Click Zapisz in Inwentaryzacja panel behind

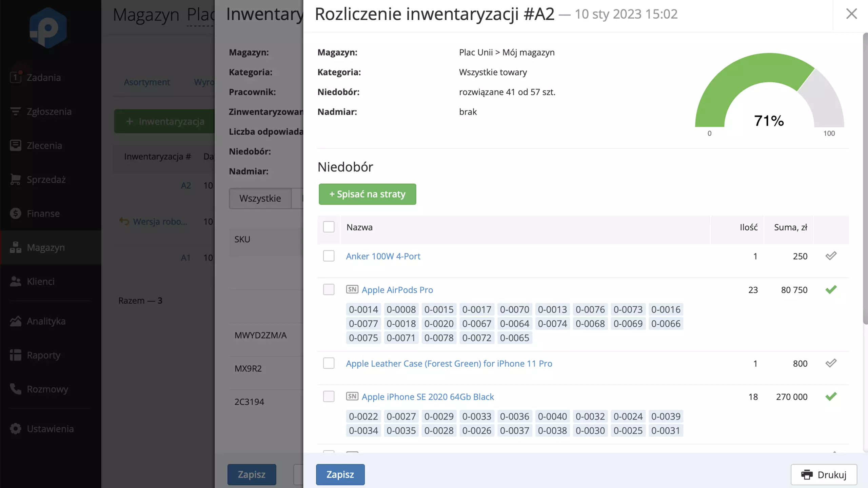pos(252,474)
